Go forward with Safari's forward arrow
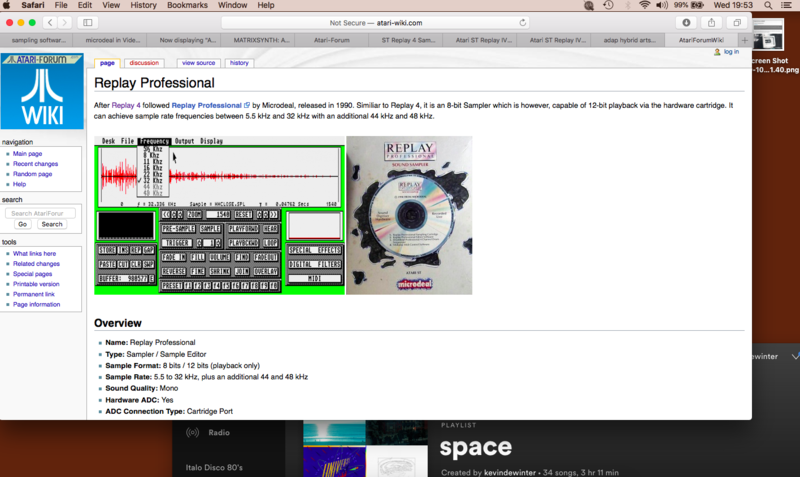800x477 pixels. [x=64, y=22]
